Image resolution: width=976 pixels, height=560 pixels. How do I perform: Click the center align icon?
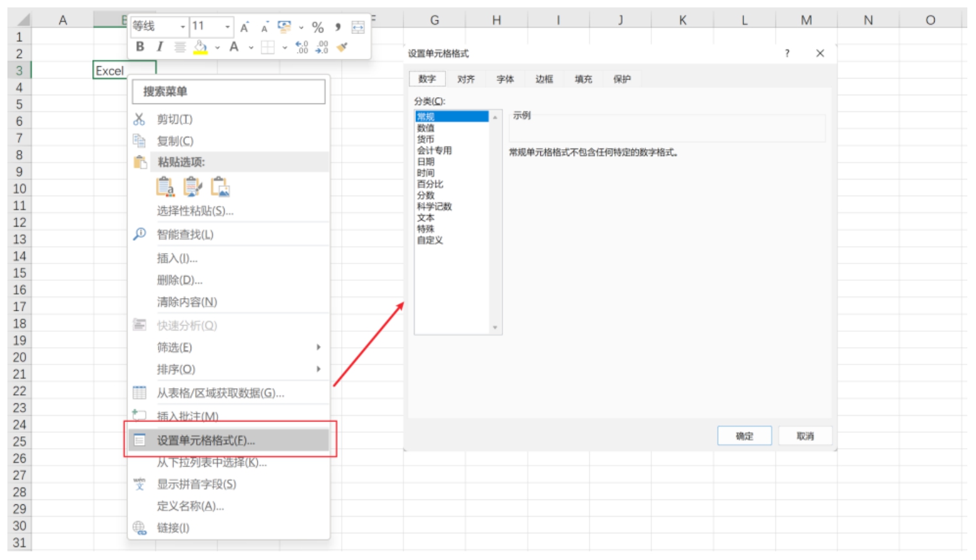point(179,47)
